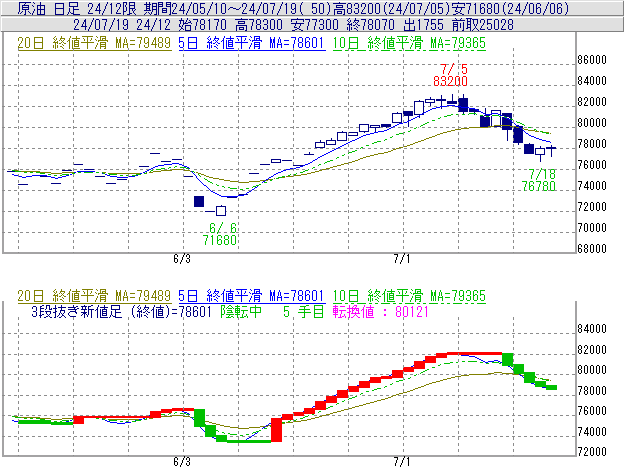Select the 10日 終値平滑 MA=79365 legend in upper chart
This screenshot has width=624, height=475.
[409, 43]
